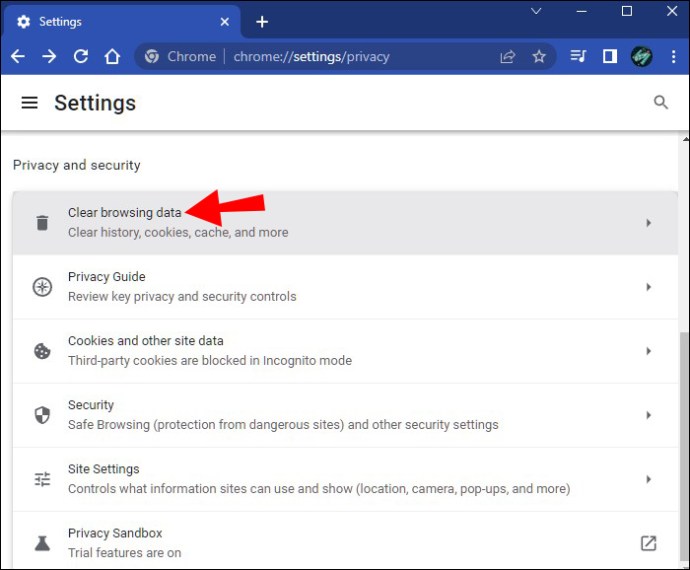Open Cookies and other site data
Screen dimensions: 690x570
[x=345, y=351]
